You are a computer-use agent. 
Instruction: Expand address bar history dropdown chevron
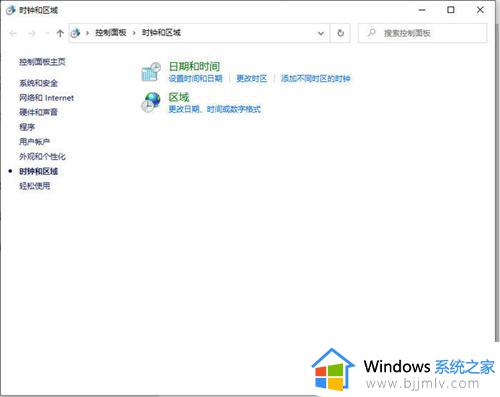pyautogui.click(x=321, y=33)
